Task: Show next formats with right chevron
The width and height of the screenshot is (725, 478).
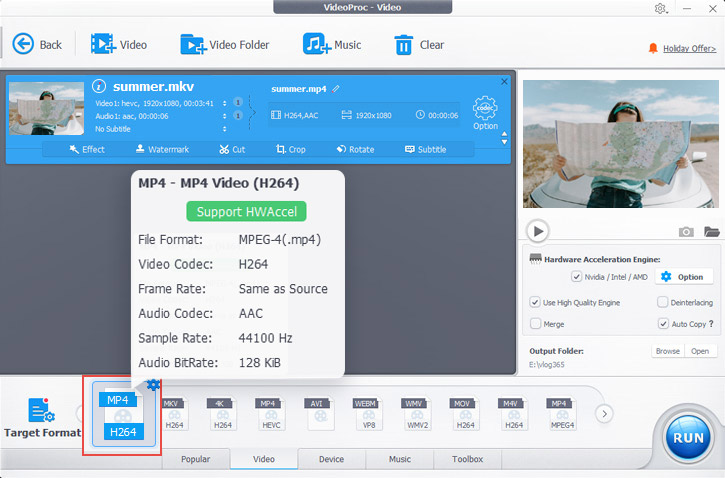Action: [x=604, y=414]
